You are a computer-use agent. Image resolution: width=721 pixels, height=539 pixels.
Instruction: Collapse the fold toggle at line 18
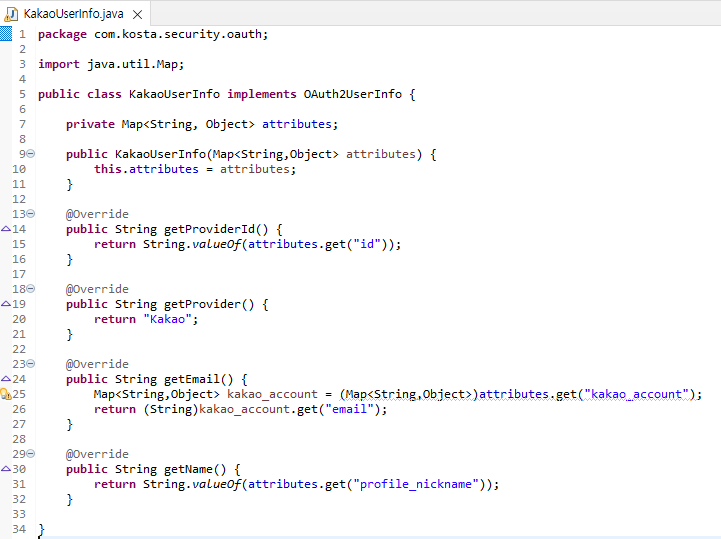click(x=31, y=288)
